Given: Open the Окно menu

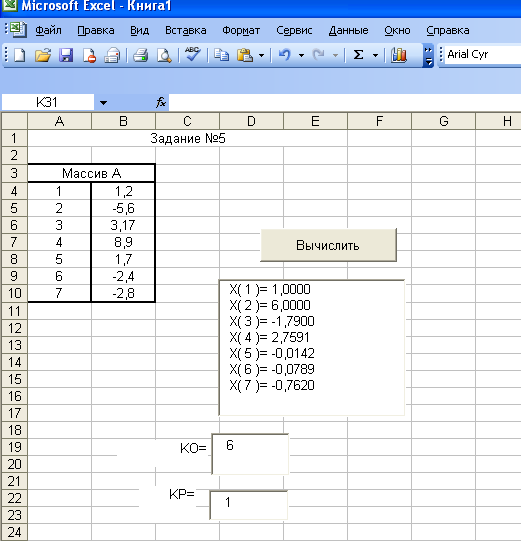Looking at the screenshot, I should pyautogui.click(x=397, y=30).
